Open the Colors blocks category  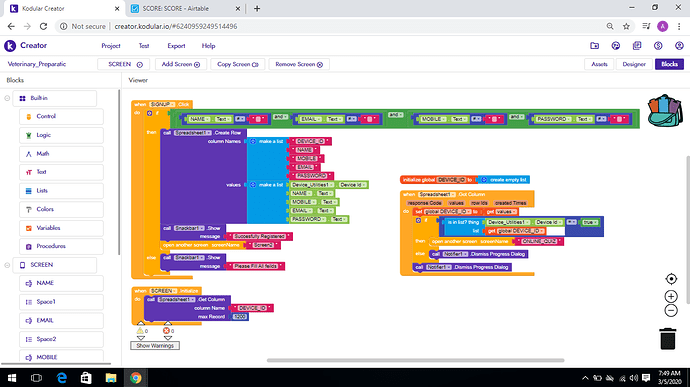tap(61, 209)
